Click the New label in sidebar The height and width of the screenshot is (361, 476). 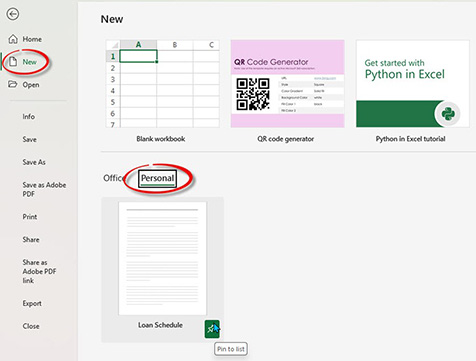pos(29,62)
